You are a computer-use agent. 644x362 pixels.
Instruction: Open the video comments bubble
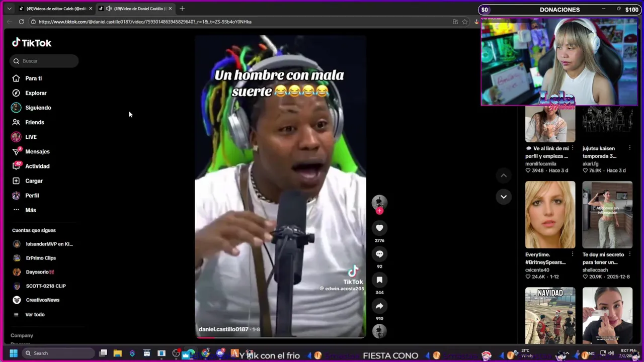[379, 254]
